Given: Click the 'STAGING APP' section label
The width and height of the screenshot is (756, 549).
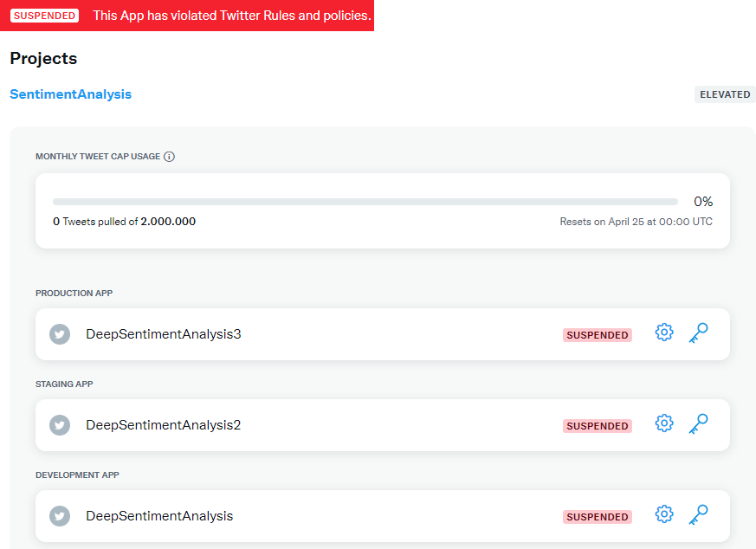Looking at the screenshot, I should pos(64,384).
